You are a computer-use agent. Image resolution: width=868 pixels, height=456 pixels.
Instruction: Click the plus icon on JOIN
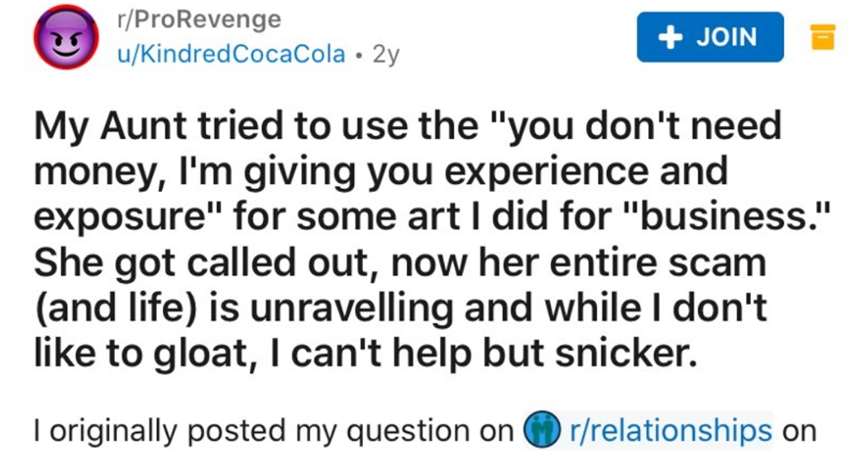click(x=674, y=36)
